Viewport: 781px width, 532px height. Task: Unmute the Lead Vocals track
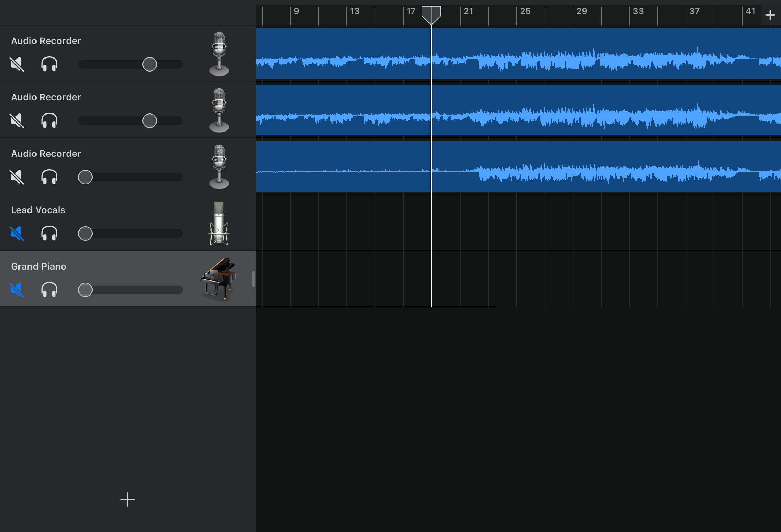17,233
